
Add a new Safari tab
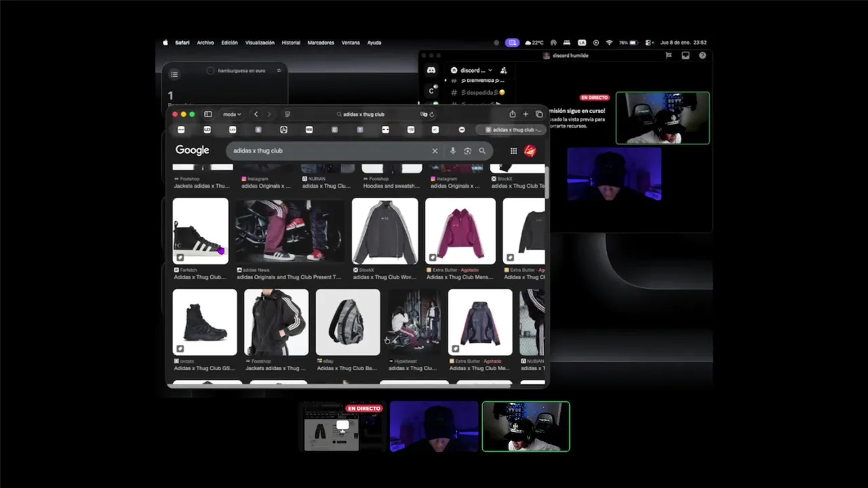[526, 115]
